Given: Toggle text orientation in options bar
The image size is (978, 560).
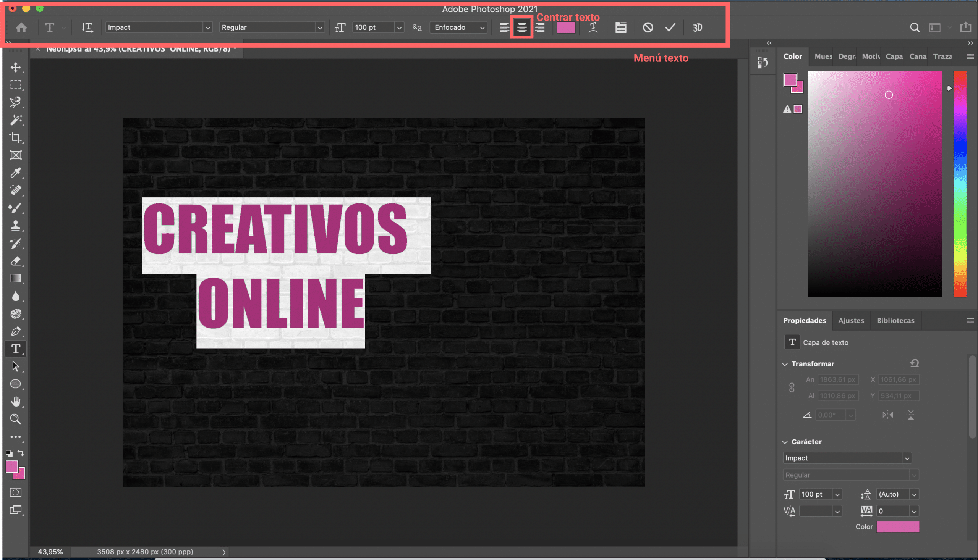Looking at the screenshot, I should 87,27.
